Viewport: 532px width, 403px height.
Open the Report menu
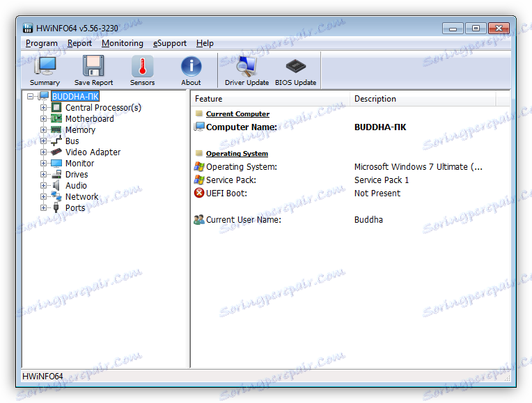(79, 43)
